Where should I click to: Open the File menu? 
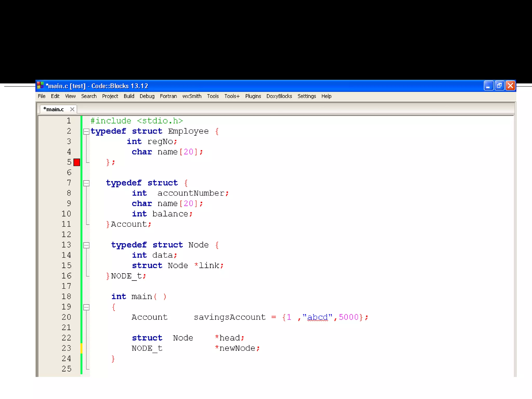coord(42,96)
